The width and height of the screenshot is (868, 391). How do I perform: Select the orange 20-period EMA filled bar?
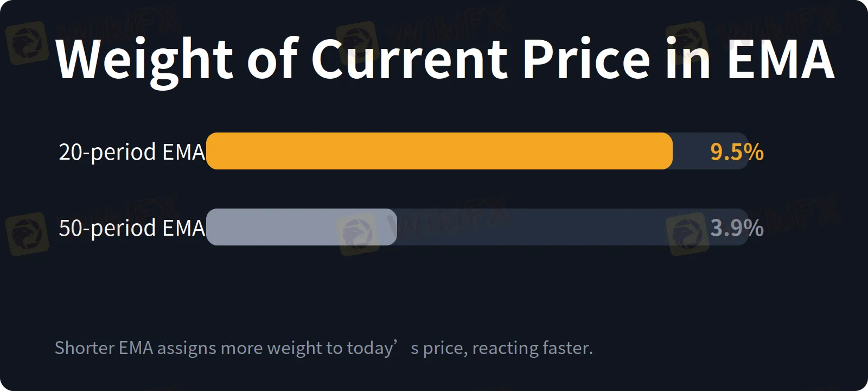pyautogui.click(x=439, y=151)
